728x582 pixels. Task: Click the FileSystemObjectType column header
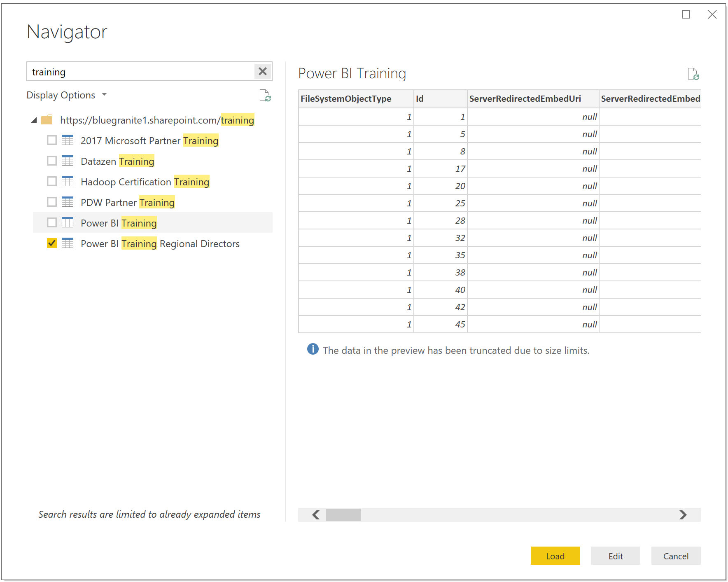point(356,99)
